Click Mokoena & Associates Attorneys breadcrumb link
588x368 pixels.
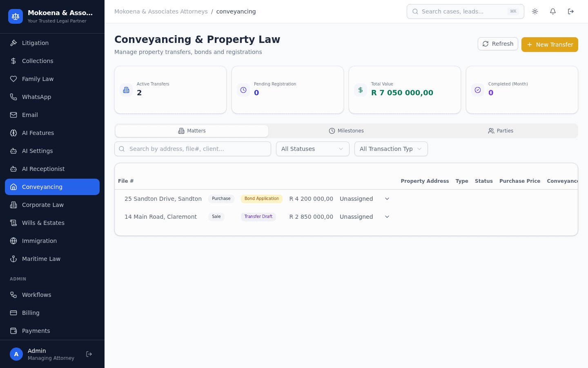[x=161, y=11]
